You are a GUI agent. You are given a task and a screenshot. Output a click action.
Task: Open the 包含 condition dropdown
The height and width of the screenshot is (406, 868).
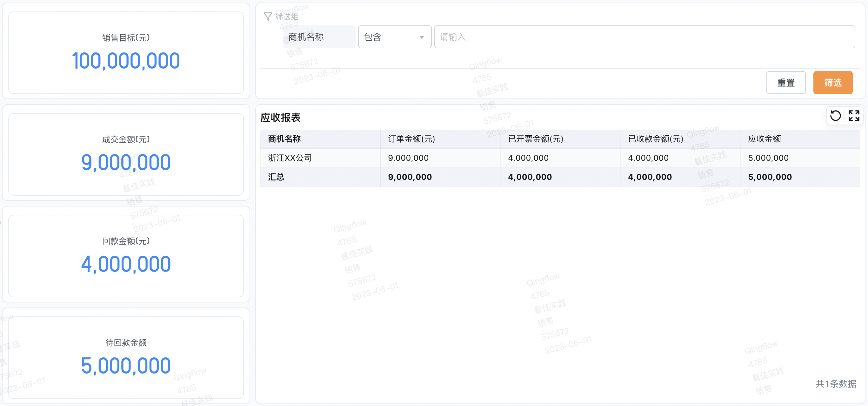click(395, 37)
